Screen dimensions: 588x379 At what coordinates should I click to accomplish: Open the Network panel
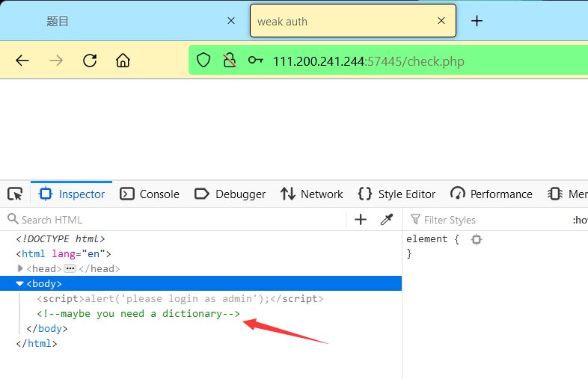click(x=312, y=194)
